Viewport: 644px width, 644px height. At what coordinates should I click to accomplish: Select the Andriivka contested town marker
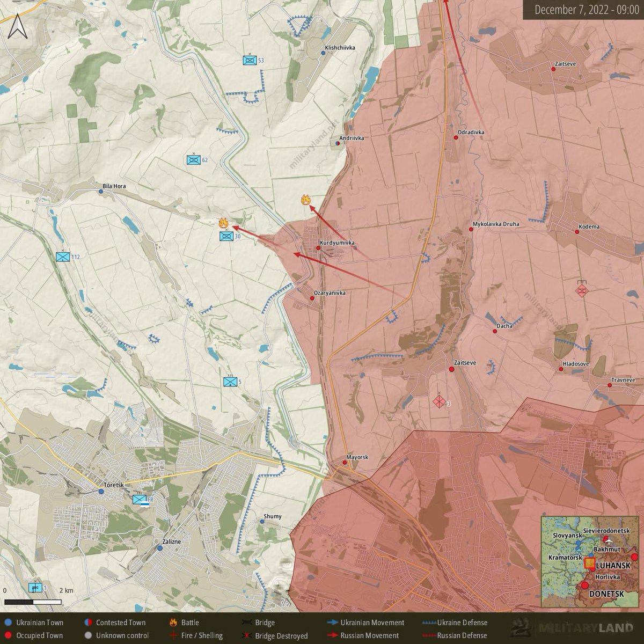click(x=338, y=144)
